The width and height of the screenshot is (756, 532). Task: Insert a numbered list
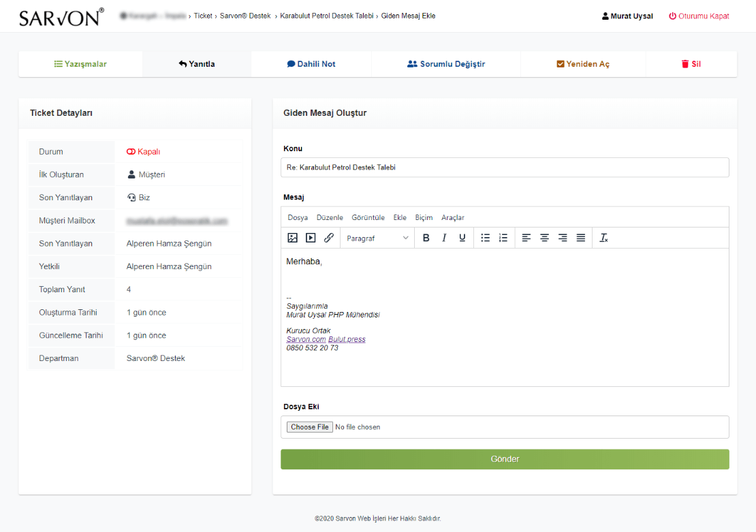point(503,238)
